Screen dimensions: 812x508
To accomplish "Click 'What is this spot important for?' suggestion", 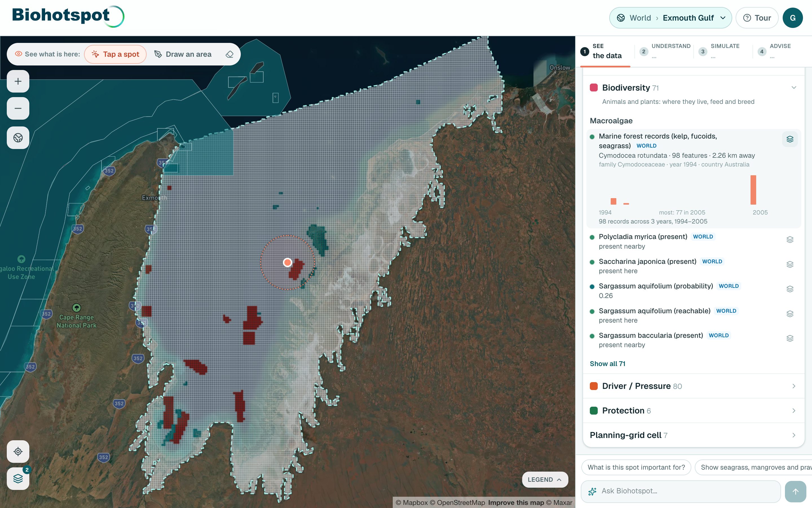I will coord(636,467).
